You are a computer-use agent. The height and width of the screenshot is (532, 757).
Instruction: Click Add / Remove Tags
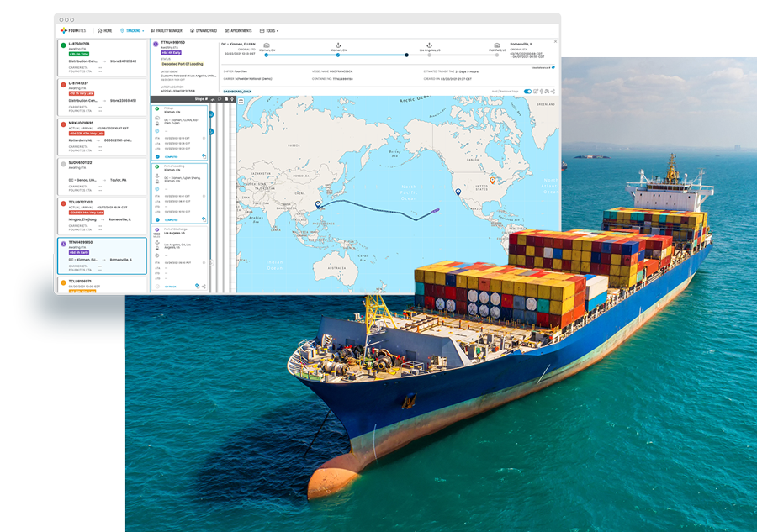pos(505,91)
